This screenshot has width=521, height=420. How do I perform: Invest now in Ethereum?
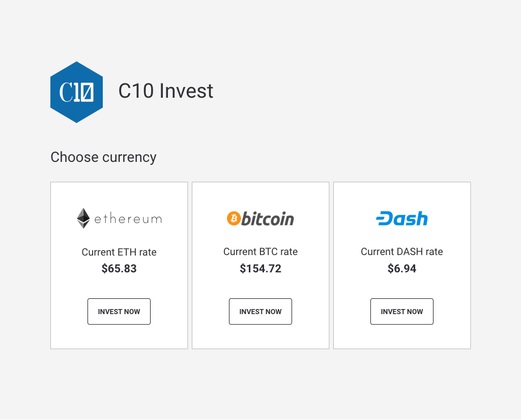[119, 312]
